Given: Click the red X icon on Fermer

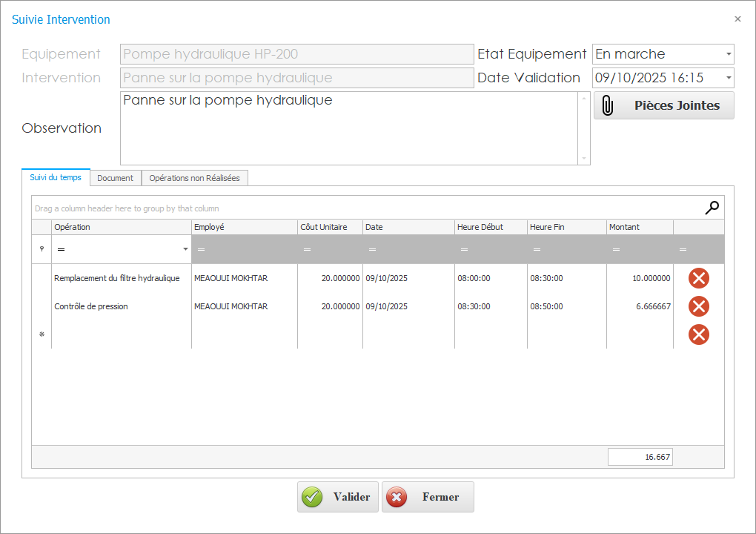Looking at the screenshot, I should (x=397, y=497).
